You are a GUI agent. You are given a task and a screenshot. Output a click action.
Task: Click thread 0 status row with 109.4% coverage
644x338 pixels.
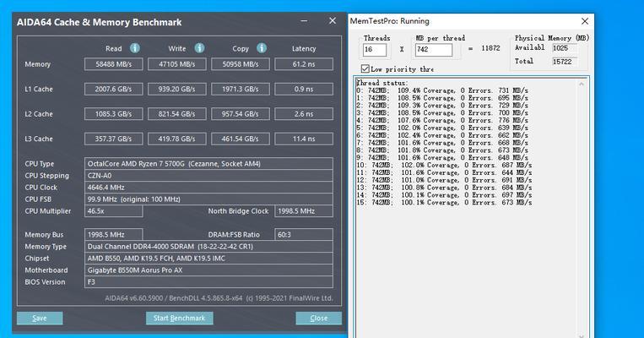(442, 90)
